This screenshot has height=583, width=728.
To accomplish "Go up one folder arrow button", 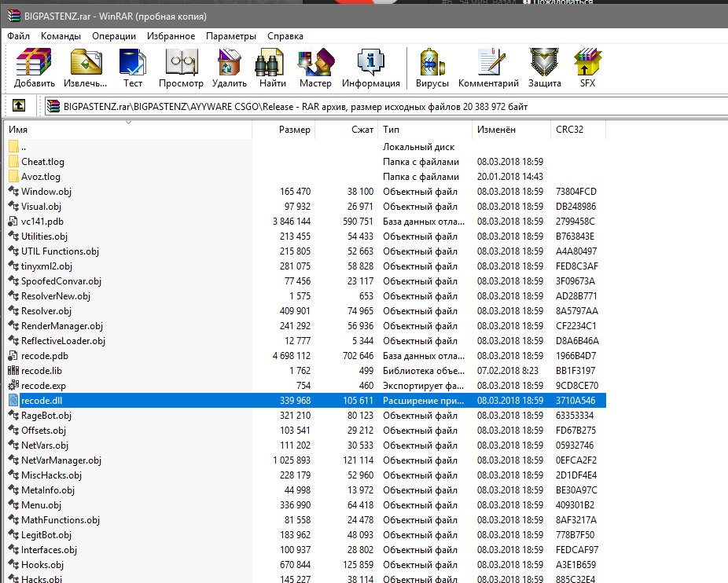I will (19, 106).
